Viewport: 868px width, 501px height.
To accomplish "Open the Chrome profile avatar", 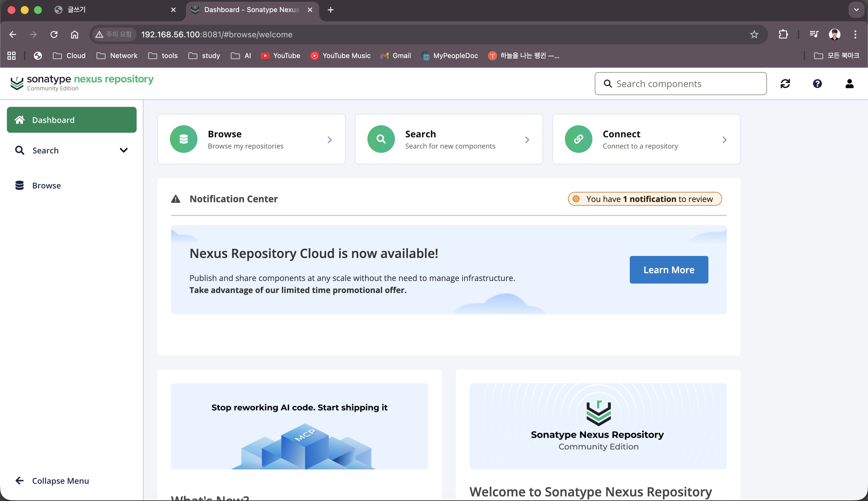I will (835, 34).
